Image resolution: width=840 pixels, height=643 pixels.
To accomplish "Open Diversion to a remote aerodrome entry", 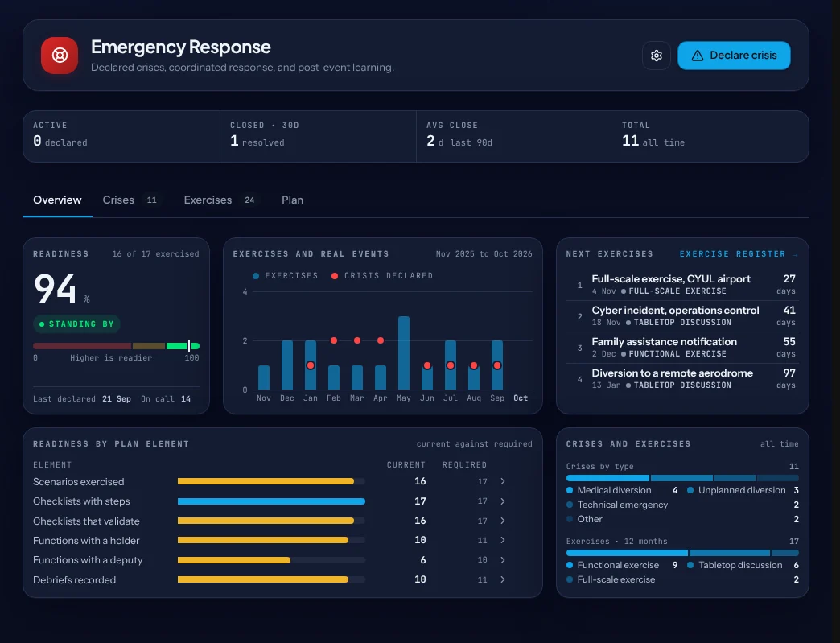I will point(682,379).
